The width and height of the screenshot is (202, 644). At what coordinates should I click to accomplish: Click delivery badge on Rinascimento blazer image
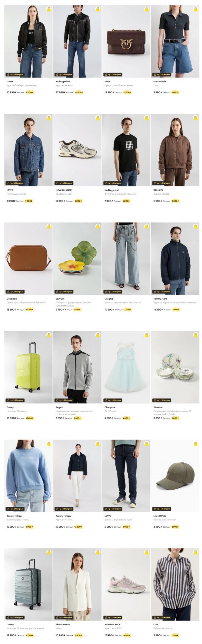pyautogui.click(x=64, y=617)
